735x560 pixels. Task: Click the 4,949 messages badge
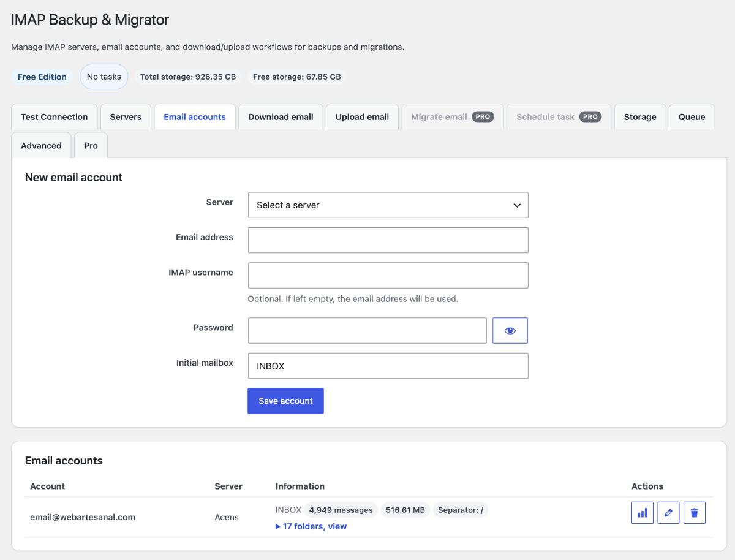coord(341,510)
